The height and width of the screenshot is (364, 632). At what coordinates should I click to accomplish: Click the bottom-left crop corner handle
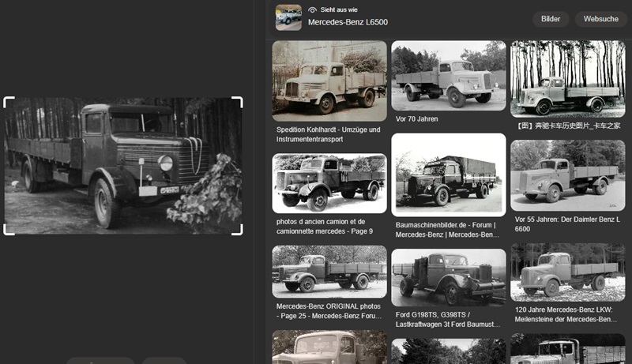coord(7,231)
